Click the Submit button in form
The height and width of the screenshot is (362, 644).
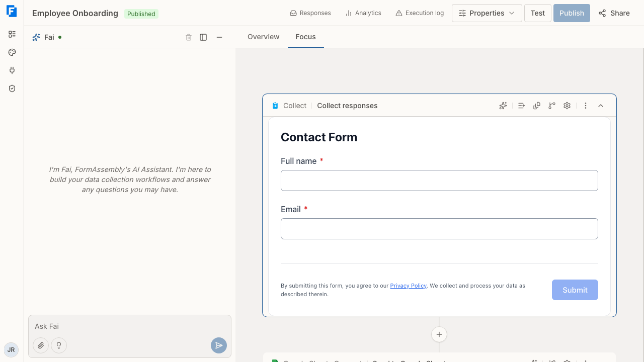tap(575, 290)
